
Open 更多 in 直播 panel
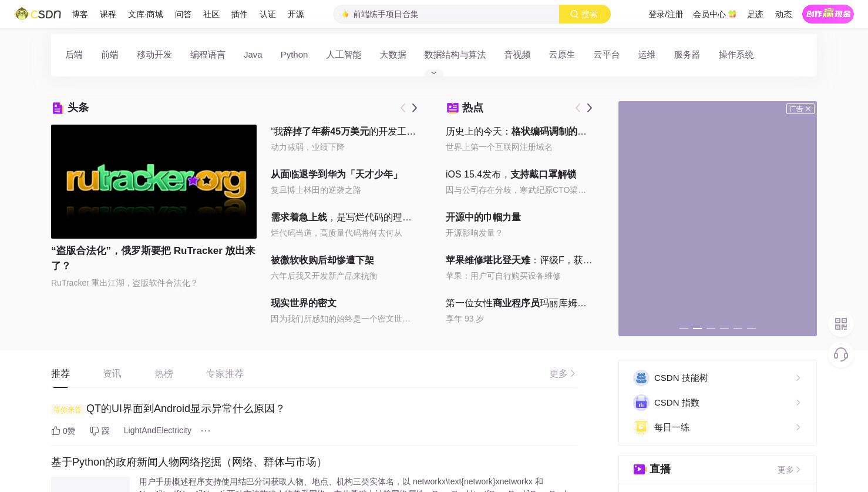click(789, 470)
